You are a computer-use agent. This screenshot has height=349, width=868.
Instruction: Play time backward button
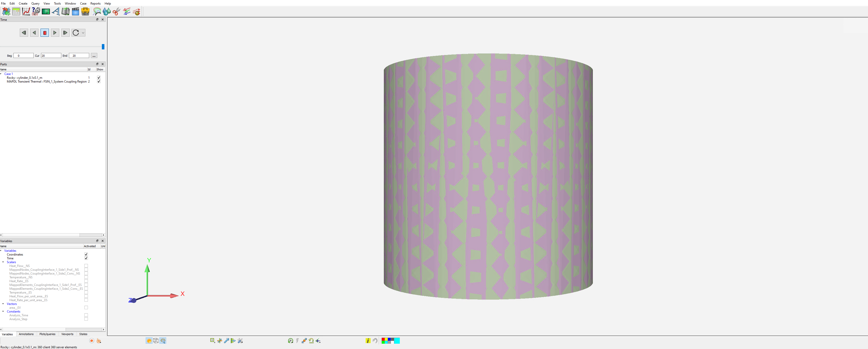click(34, 33)
